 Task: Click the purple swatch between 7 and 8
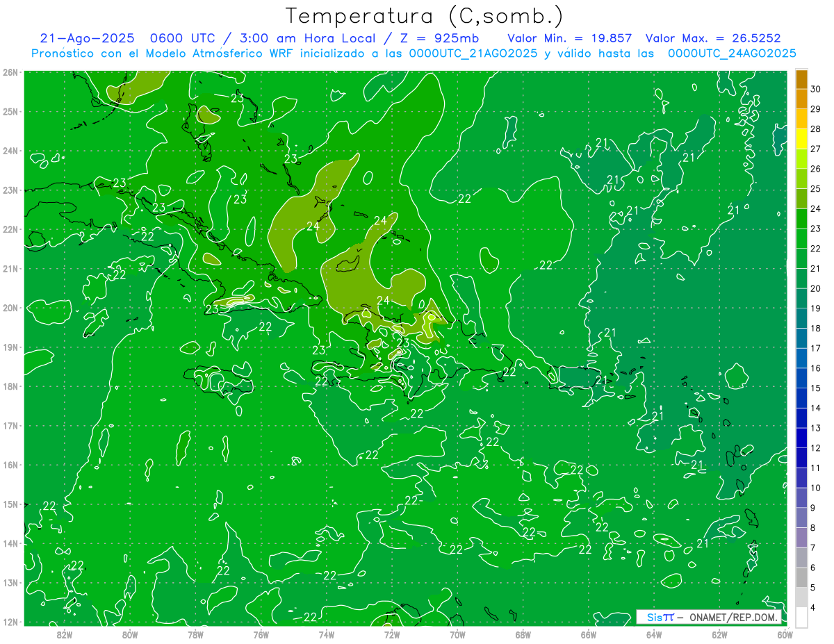(x=801, y=537)
